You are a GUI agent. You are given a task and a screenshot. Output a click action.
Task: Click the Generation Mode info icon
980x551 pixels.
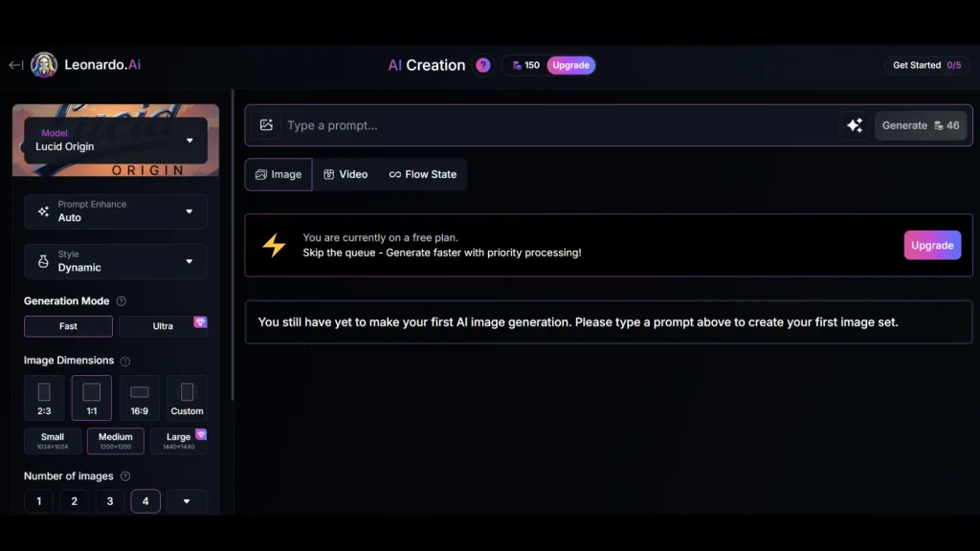click(122, 301)
